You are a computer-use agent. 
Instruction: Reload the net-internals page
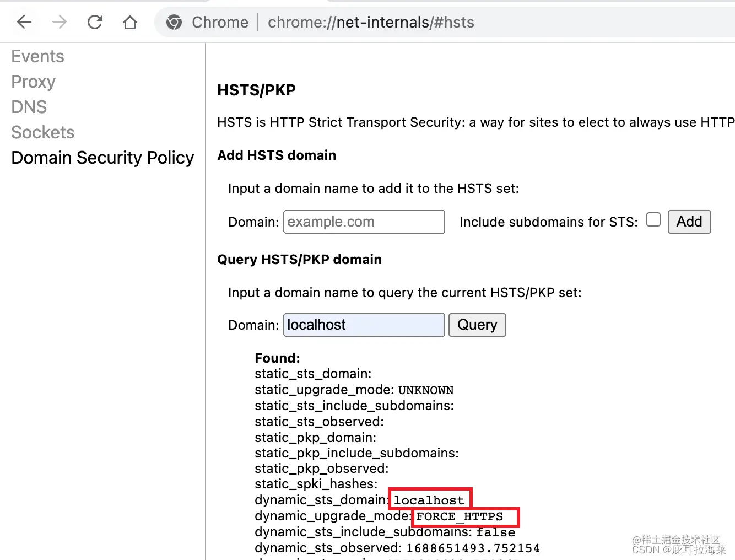tap(95, 22)
